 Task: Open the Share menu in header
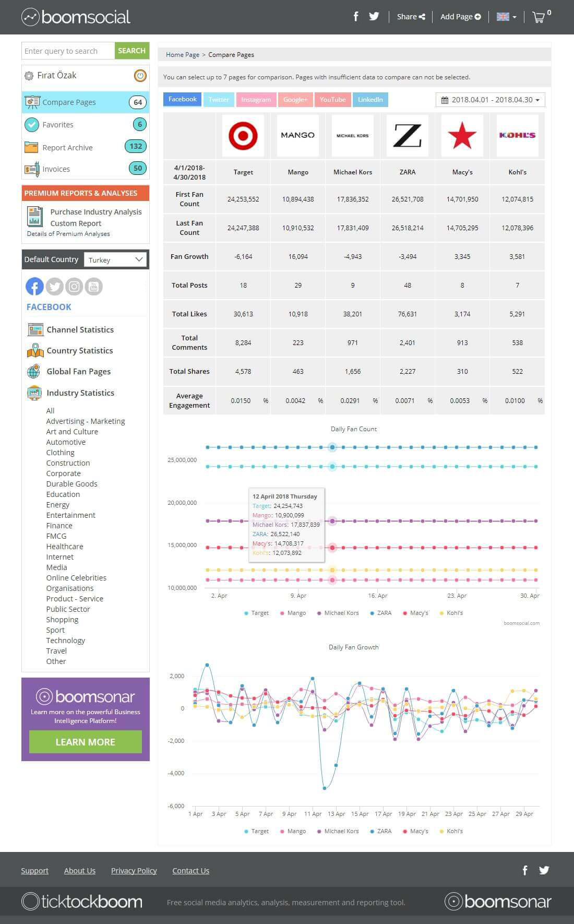(411, 17)
